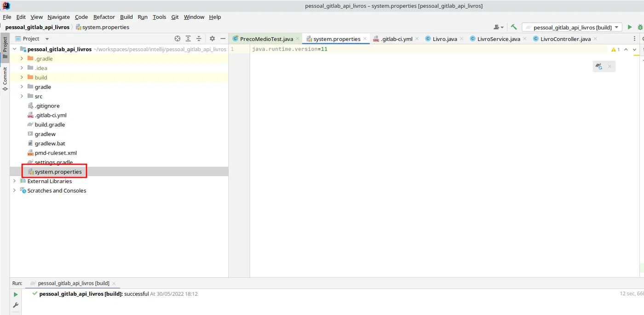The width and height of the screenshot is (644, 315).
Task: Open the Build menu
Action: point(126,17)
